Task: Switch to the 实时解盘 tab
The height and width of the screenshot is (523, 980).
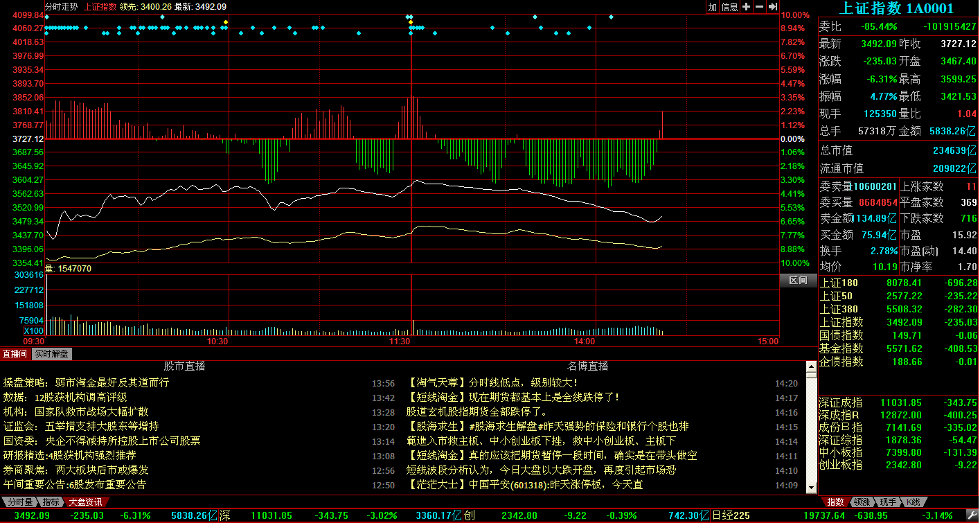Action: 52,354
